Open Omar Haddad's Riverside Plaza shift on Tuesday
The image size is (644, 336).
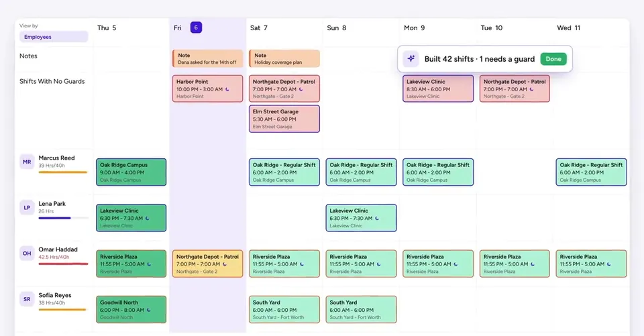(x=515, y=264)
